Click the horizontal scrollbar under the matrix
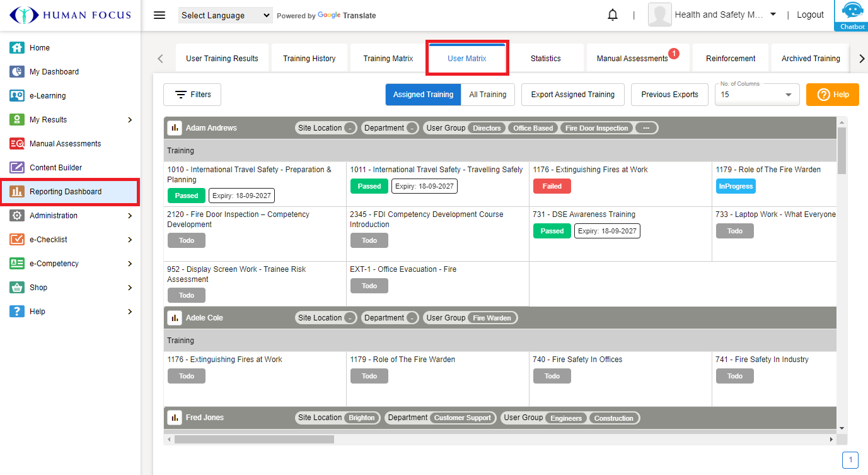868x475 pixels. click(x=254, y=439)
